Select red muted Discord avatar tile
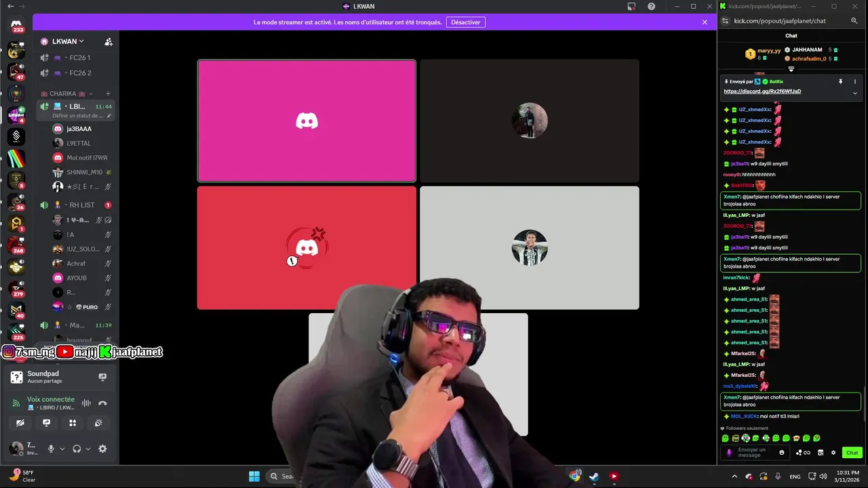 click(307, 247)
